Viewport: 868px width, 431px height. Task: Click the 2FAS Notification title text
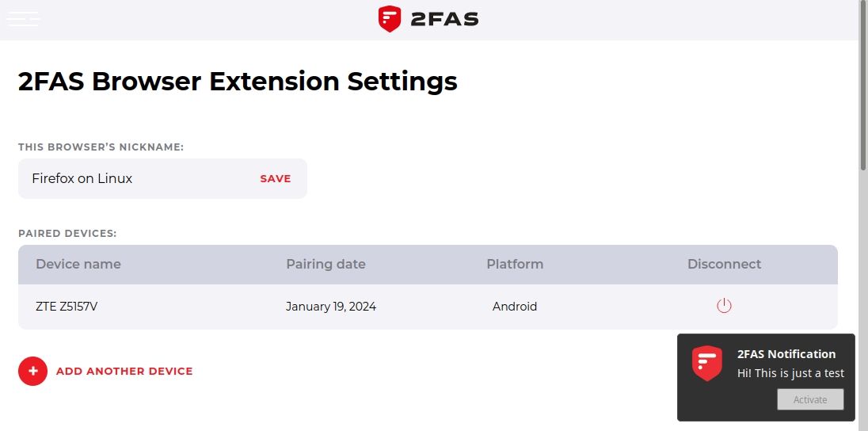[786, 354]
